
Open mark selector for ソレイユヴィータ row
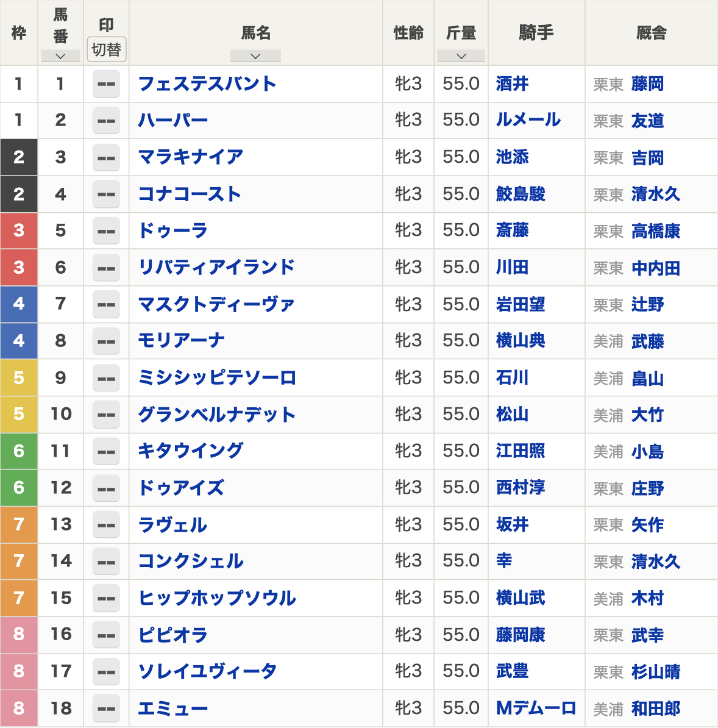(106, 671)
